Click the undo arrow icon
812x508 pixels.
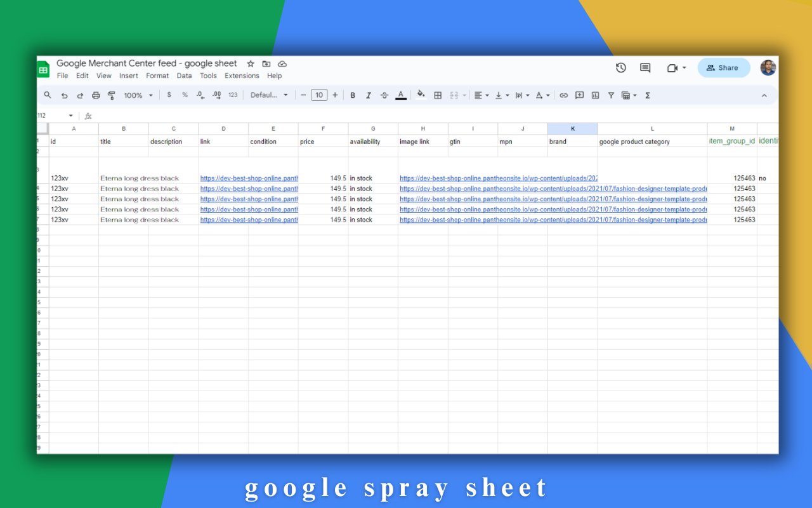[64, 95]
